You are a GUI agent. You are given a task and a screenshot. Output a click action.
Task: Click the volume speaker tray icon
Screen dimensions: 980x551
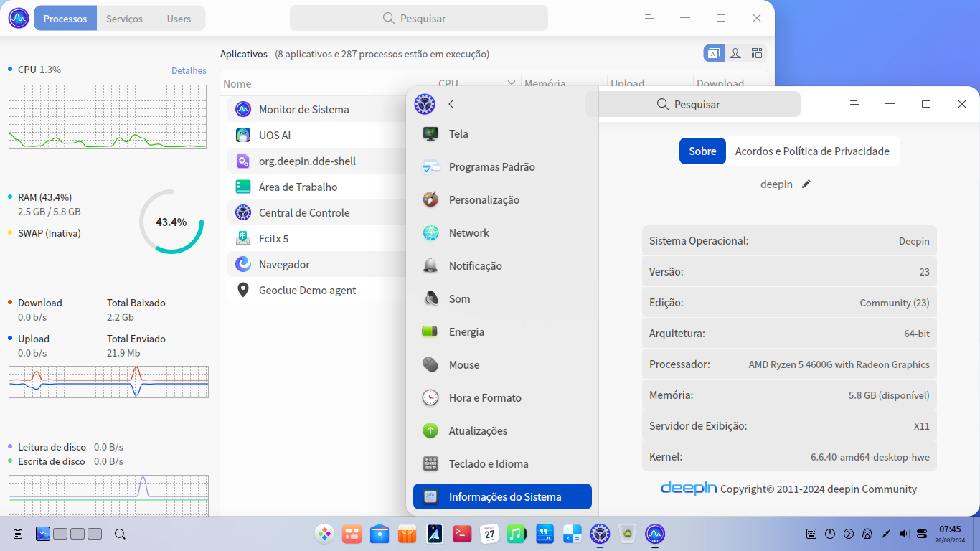904,534
